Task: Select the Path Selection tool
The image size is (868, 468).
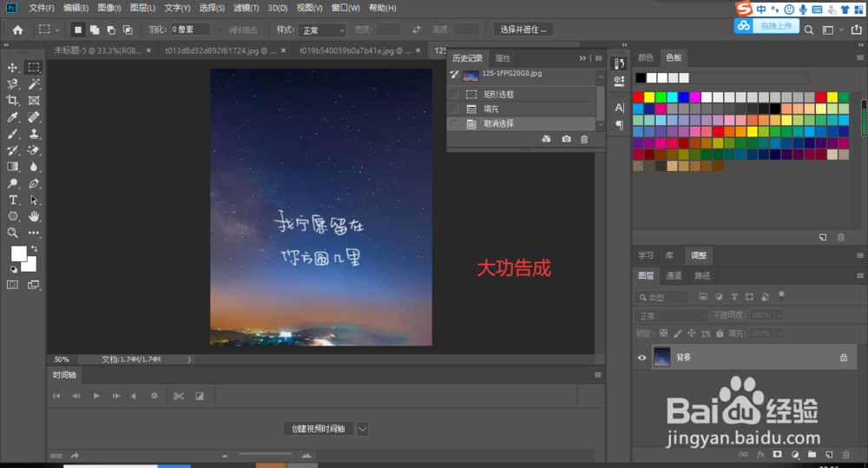Action: [34, 200]
